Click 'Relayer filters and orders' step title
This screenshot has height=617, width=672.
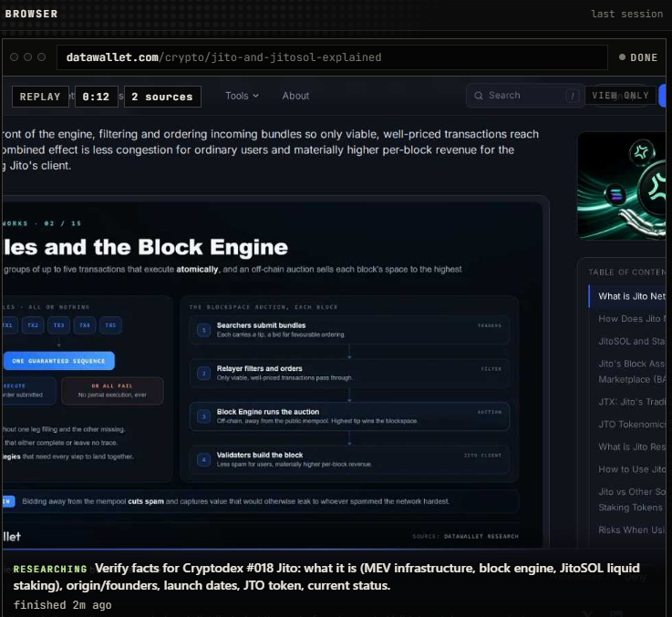pyautogui.click(x=259, y=368)
